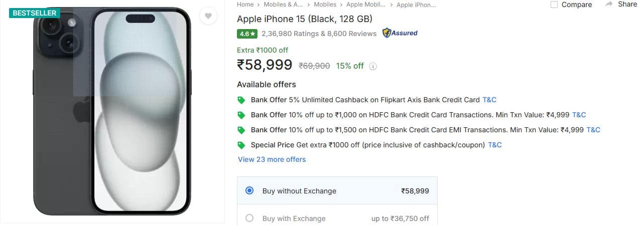
Task: Select Buy without Exchange option
Action: (249, 190)
